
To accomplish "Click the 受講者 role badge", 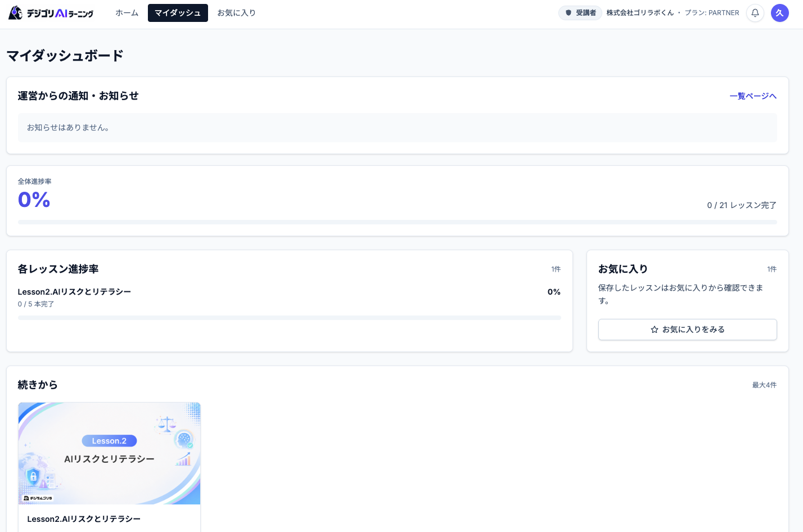I will (580, 13).
